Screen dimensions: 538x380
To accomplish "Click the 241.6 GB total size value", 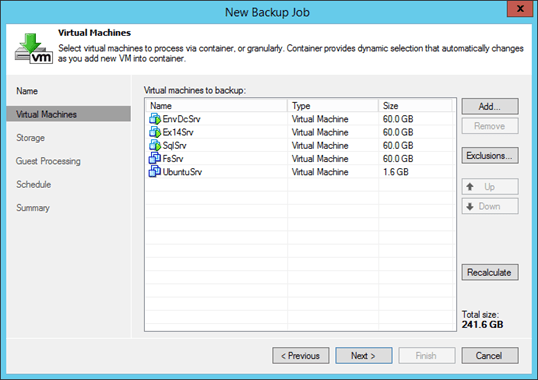I will pyautogui.click(x=482, y=324).
